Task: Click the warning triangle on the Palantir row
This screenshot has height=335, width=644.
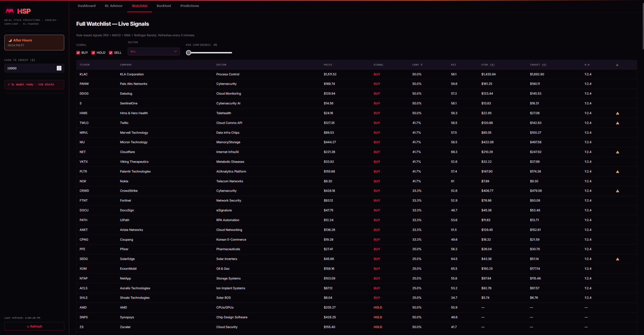Action: click(x=618, y=171)
